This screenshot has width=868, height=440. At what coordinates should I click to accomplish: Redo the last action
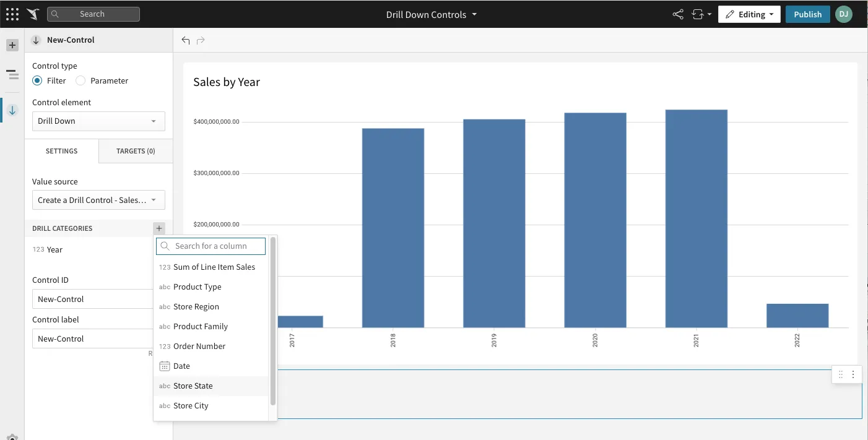[x=201, y=40]
